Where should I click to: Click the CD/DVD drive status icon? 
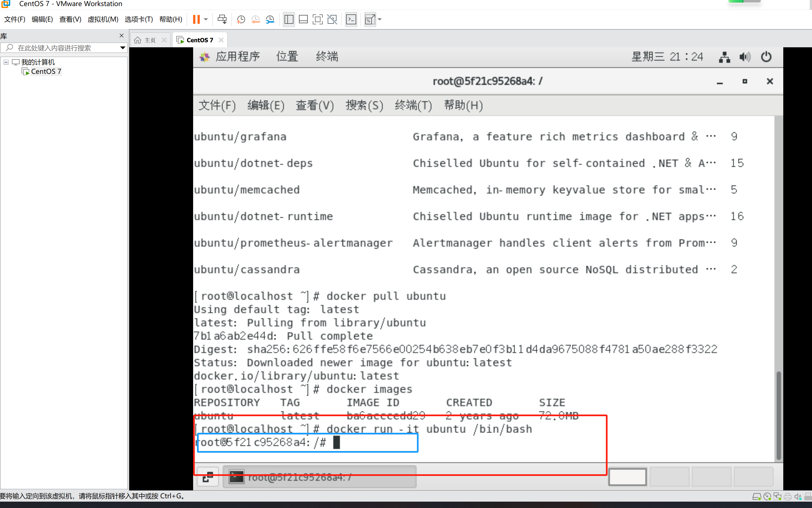767,497
